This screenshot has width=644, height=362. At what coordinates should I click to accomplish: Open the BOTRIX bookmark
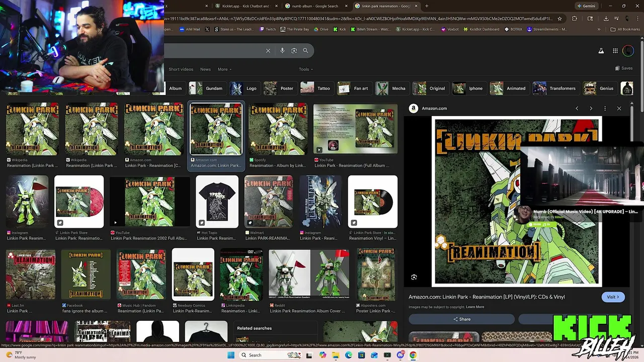[513, 29]
